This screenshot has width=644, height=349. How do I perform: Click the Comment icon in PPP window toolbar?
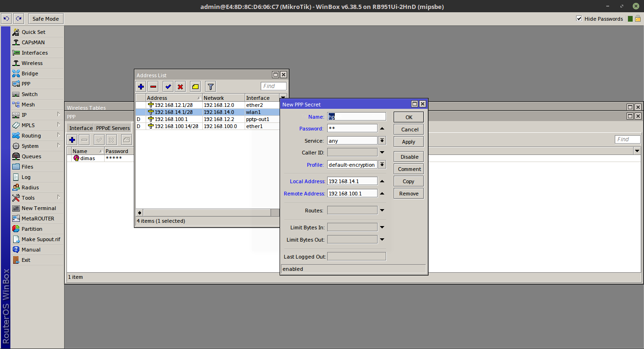(126, 140)
